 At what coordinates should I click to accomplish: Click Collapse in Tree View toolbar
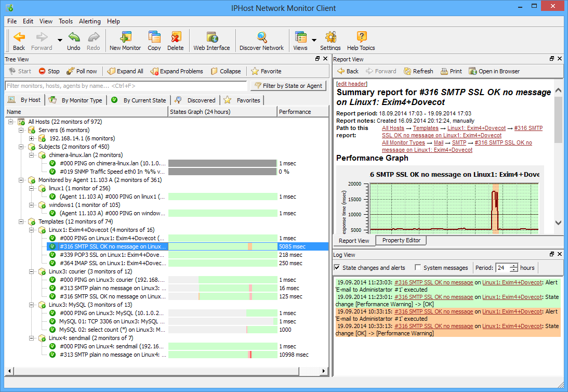pos(226,71)
